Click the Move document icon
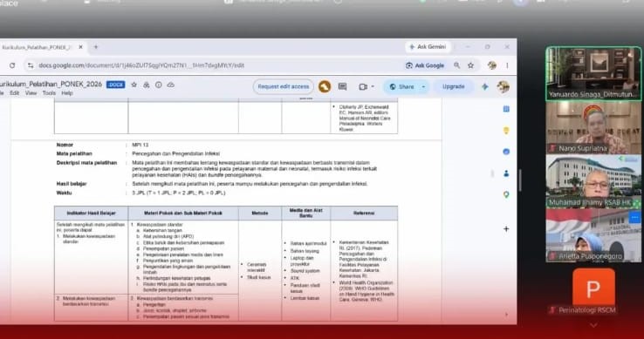Screen dimensions: 644x339 coord(147,85)
